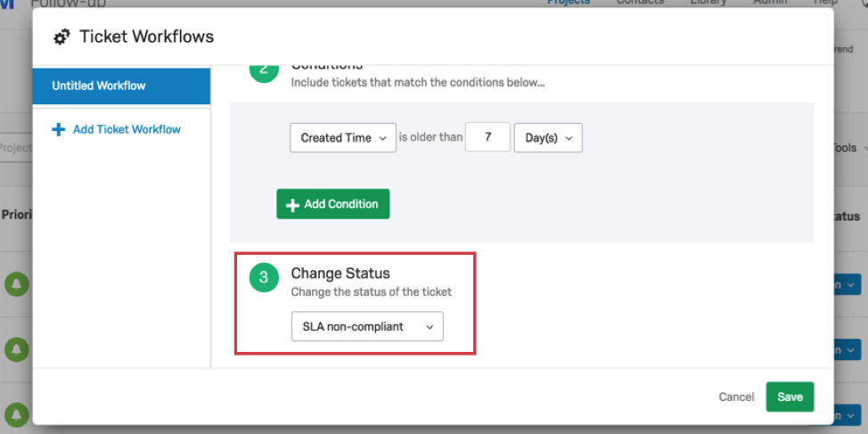The image size is (868, 434).
Task: Click the plus icon on Add Condition button
Action: click(291, 205)
